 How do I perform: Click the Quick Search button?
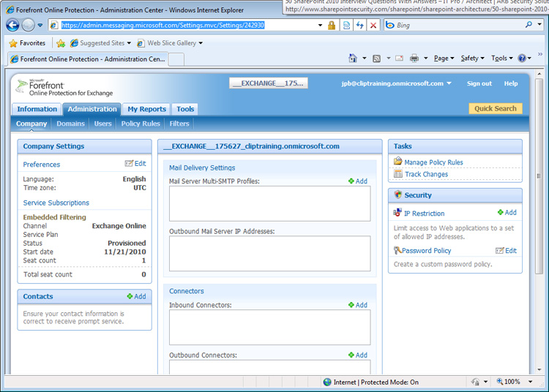coord(496,108)
